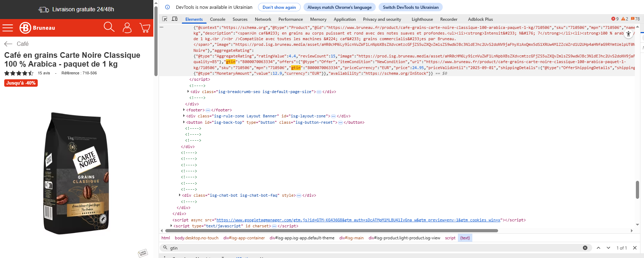The height and width of the screenshot is (258, 644).
Task: Go back using the Café arrow
Action: click(8, 44)
